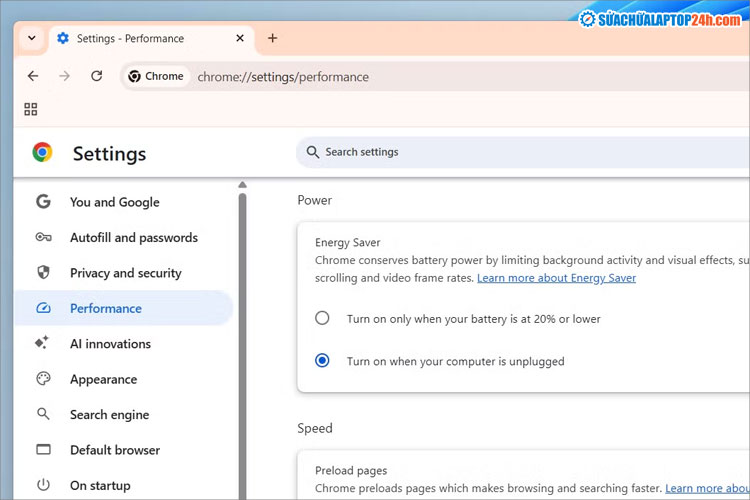Reload the current page
750x500 pixels.
pyautogui.click(x=97, y=76)
